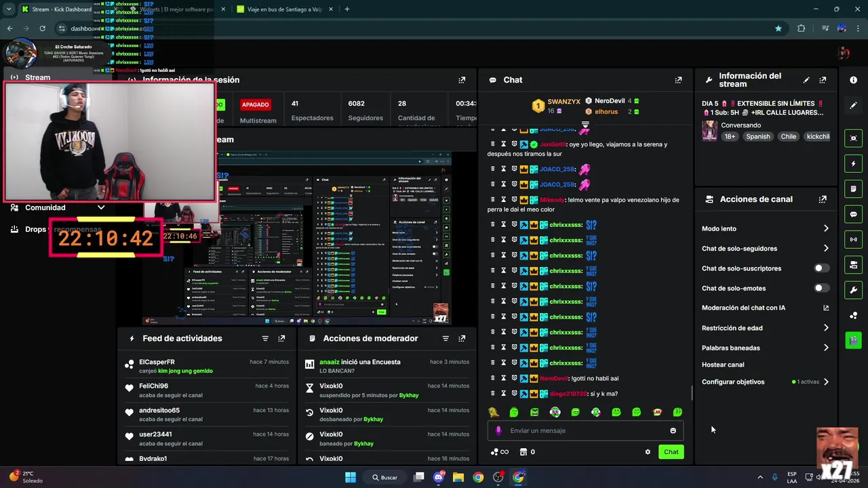The width and height of the screenshot is (868, 488).
Task: Click the purple microphone icon in message box
Action: pyautogui.click(x=498, y=430)
